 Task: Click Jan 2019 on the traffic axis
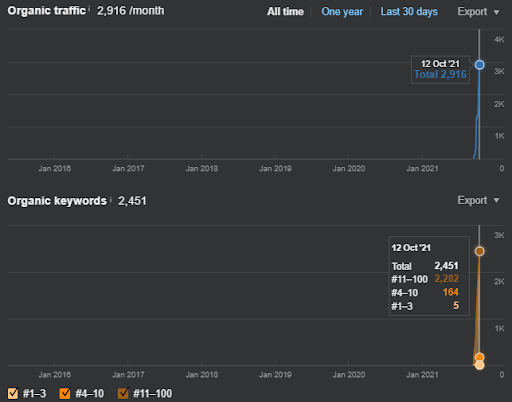click(x=275, y=168)
